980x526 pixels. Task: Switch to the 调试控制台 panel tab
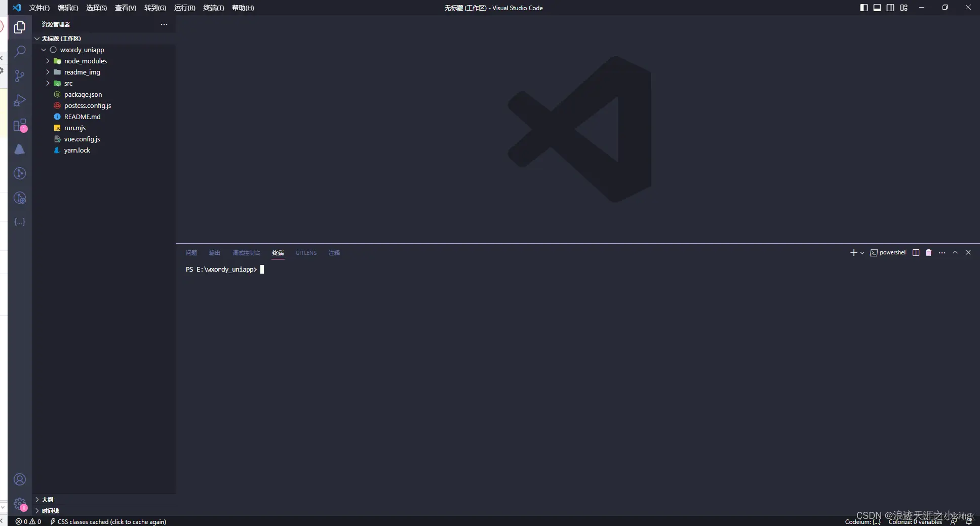click(246, 253)
